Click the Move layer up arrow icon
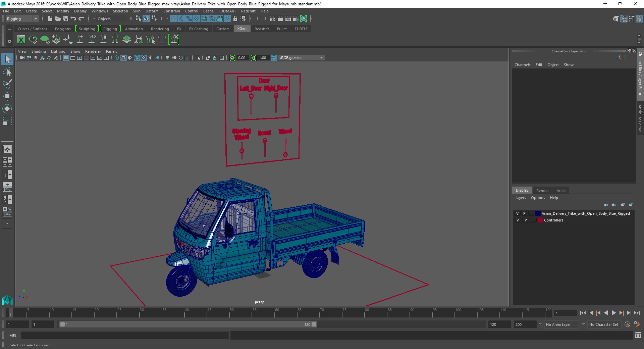644x349 pixels. click(x=606, y=205)
